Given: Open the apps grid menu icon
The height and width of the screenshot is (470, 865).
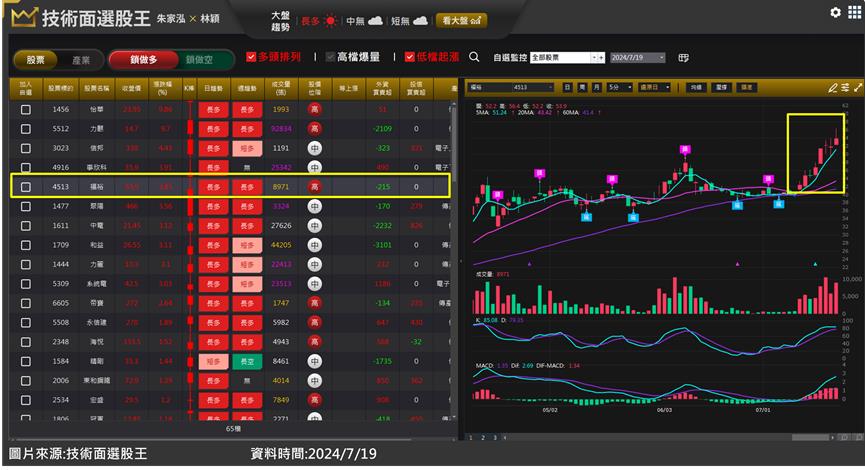Looking at the screenshot, I should (854, 12).
